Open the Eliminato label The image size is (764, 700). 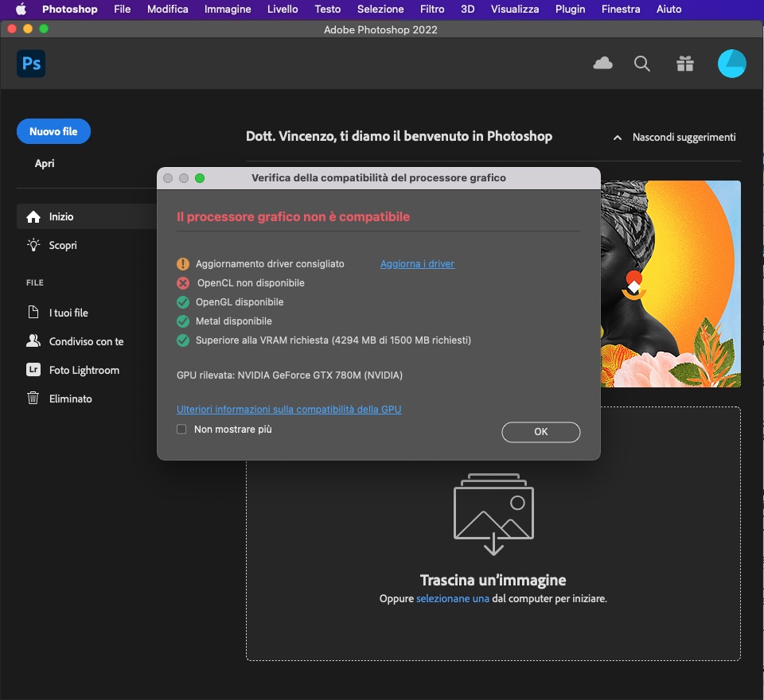pos(71,399)
